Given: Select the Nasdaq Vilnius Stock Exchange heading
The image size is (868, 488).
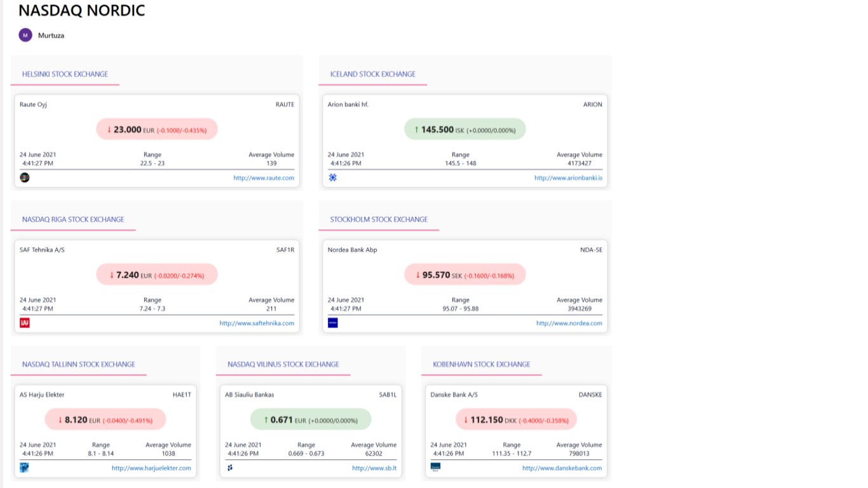Looking at the screenshot, I should (x=283, y=364).
